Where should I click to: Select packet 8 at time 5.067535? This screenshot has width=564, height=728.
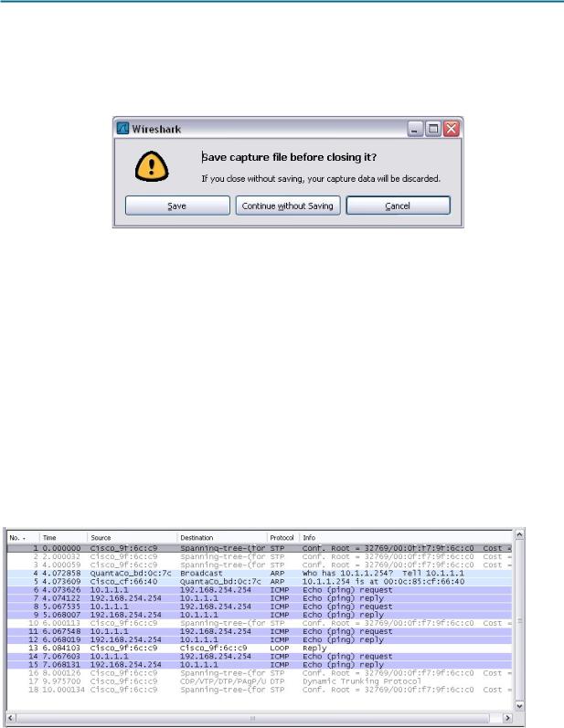point(260,607)
